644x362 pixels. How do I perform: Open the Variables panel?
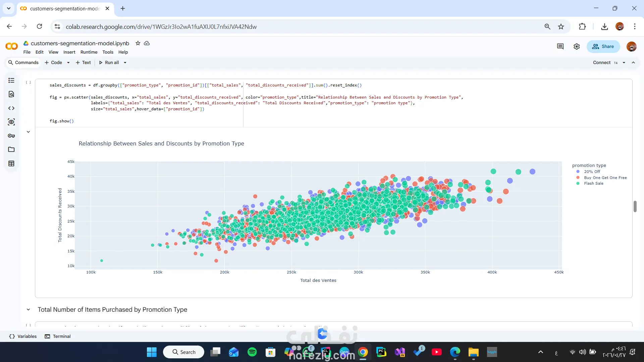point(23,337)
